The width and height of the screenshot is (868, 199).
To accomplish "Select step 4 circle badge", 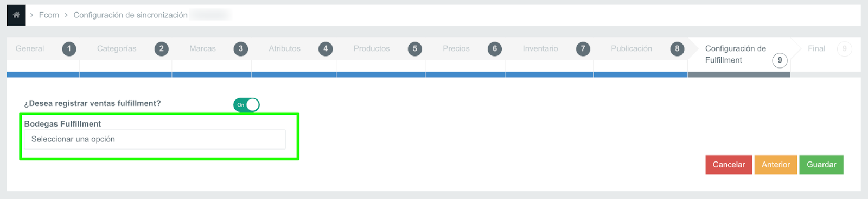I will tap(325, 49).
